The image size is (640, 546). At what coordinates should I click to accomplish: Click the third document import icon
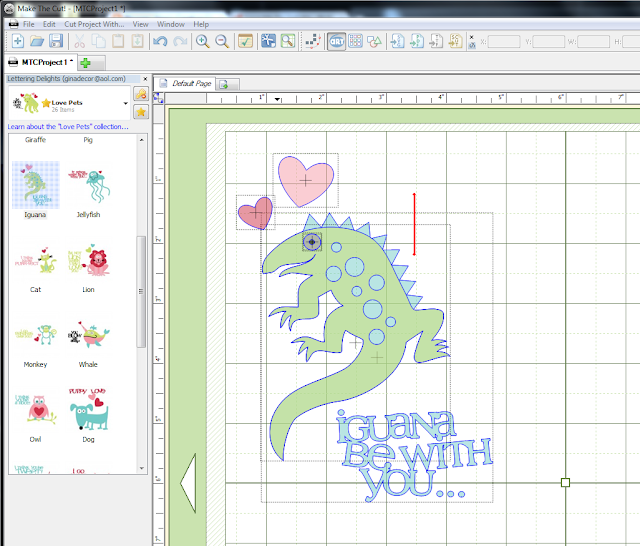click(x=436, y=41)
